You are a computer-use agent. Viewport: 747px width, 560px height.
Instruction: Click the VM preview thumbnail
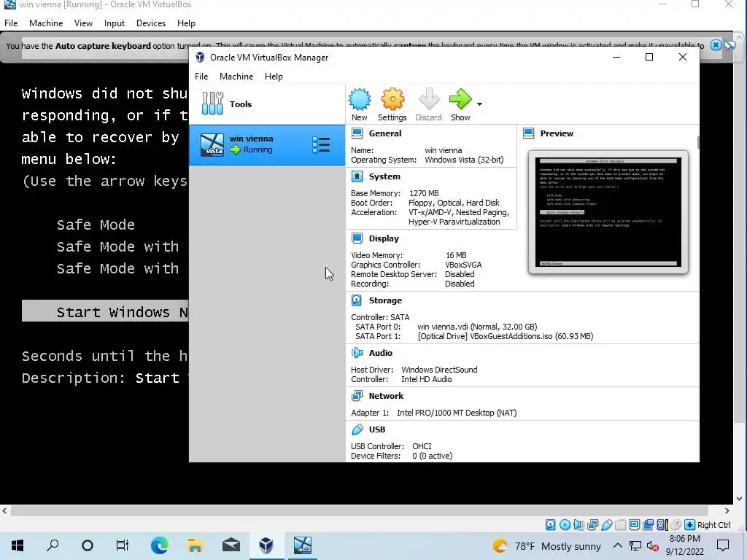608,212
